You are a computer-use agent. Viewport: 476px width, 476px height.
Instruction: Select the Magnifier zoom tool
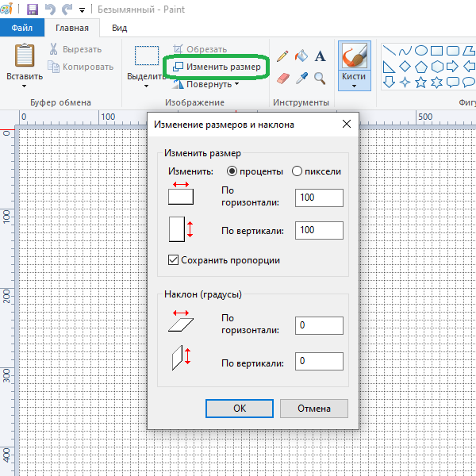point(320,79)
